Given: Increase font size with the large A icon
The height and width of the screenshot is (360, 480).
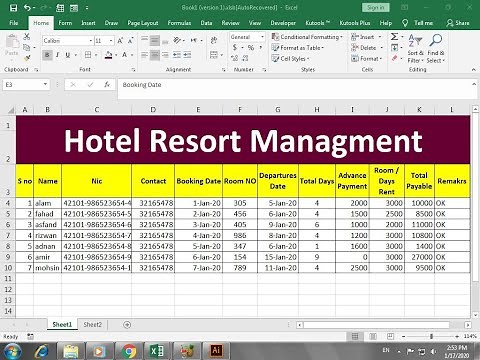Looking at the screenshot, I should [x=120, y=41].
